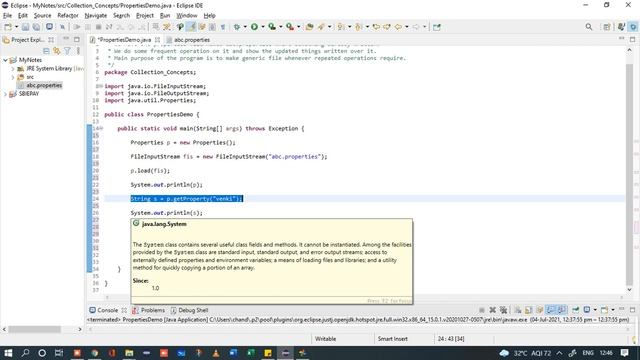This screenshot has height=360, width=640.
Task: Click the Run with Coverage icon
Action: 272,27
